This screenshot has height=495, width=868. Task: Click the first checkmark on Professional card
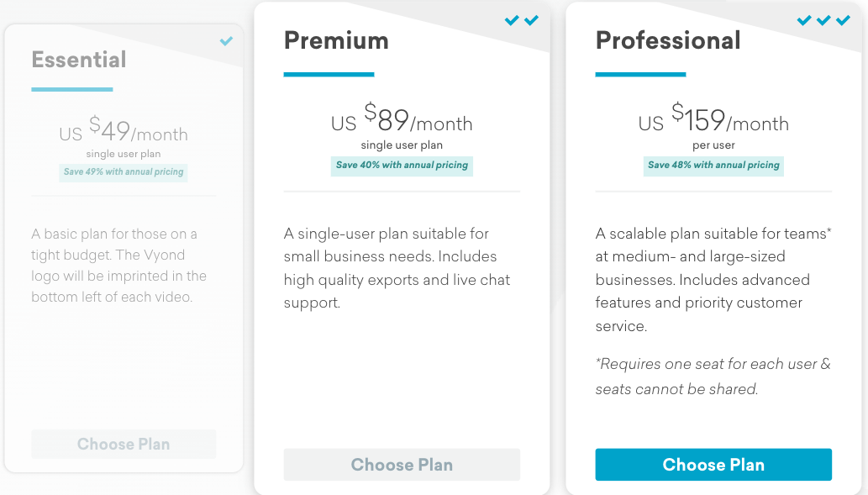(804, 20)
